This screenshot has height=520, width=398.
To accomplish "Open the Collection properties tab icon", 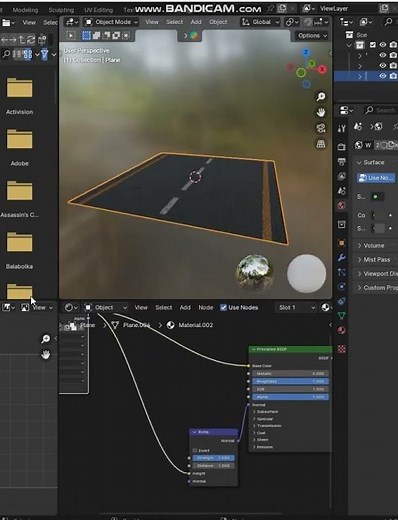I will pos(342,224).
